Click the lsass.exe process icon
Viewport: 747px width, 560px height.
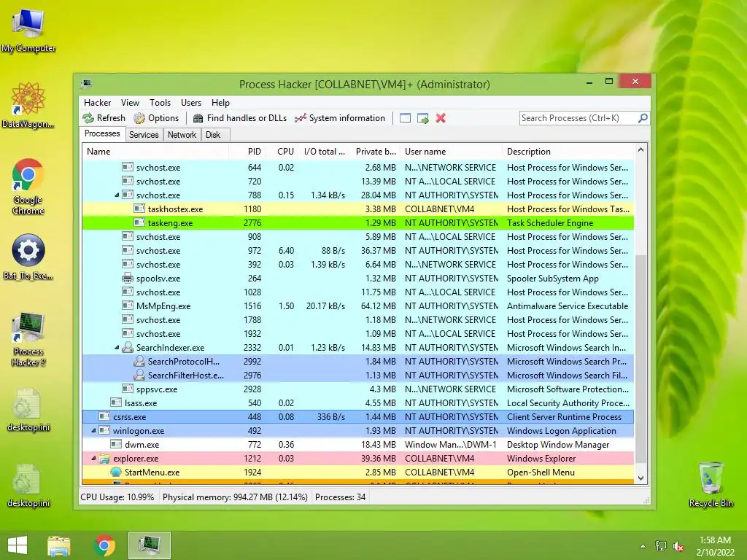[x=116, y=402]
